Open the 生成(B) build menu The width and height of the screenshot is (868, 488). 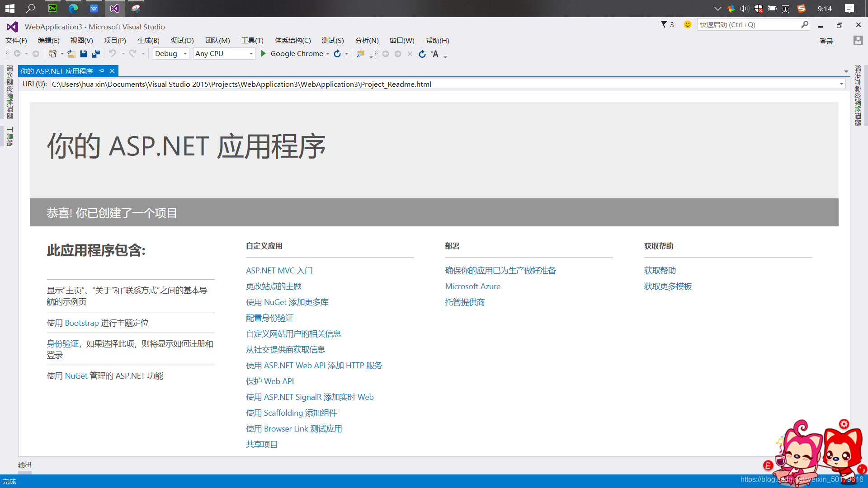coord(148,40)
